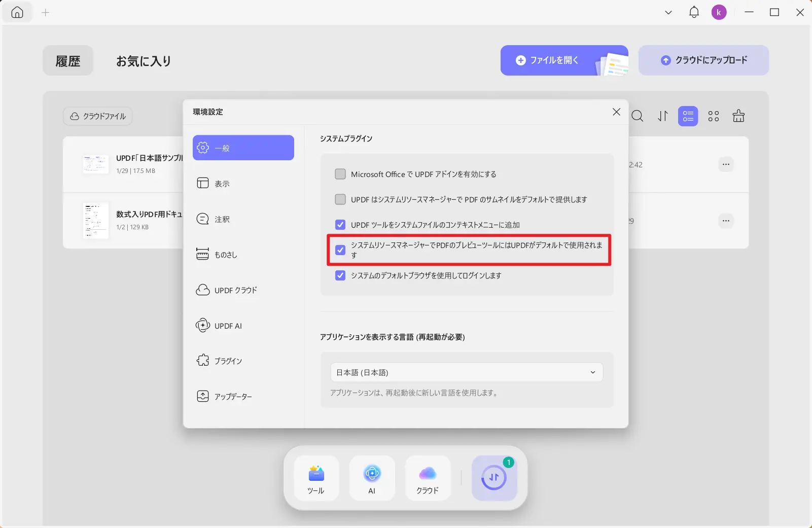The width and height of the screenshot is (812, 528).
Task: Enable PDF thumbnail provider checkbox
Action: (340, 199)
